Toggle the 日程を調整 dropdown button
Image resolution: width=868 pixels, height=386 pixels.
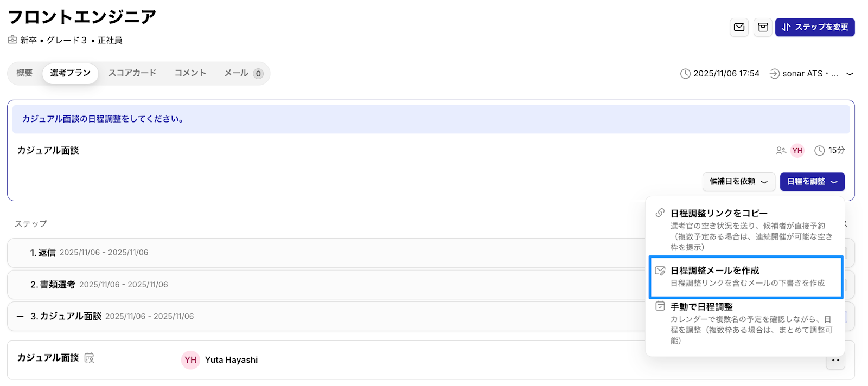tap(812, 182)
